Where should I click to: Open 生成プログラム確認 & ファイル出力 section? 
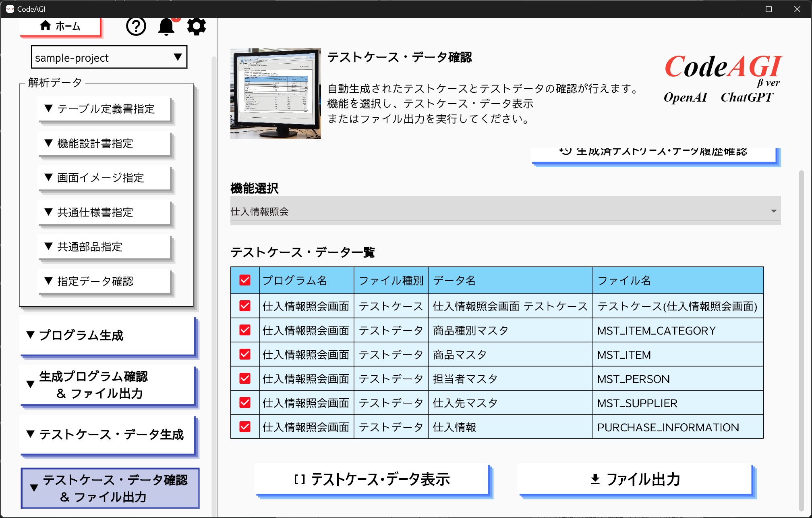(108, 385)
